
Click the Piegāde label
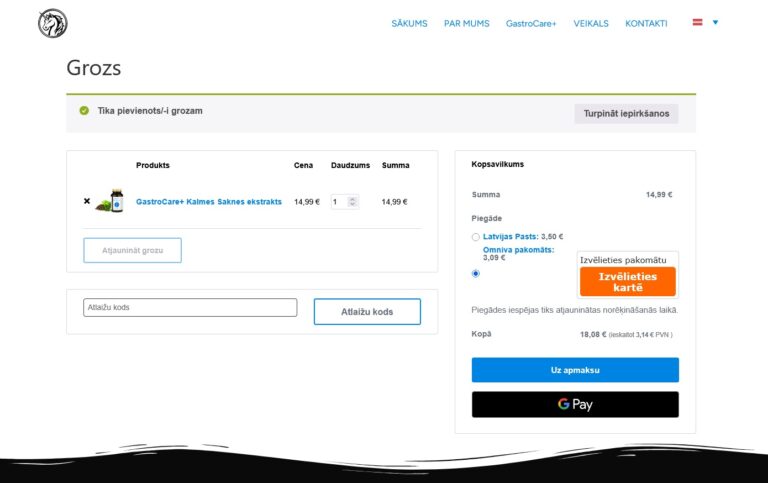(486, 218)
